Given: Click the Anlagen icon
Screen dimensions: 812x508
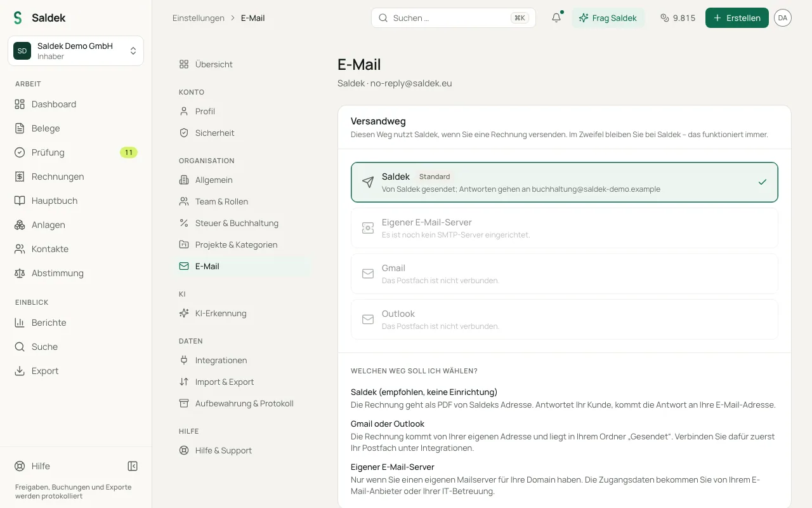Looking at the screenshot, I should point(20,225).
